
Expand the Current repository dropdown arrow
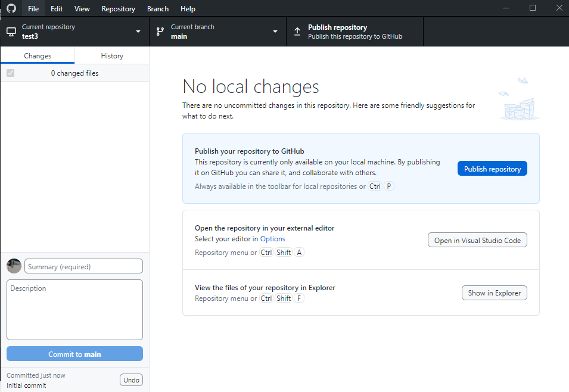(x=138, y=32)
